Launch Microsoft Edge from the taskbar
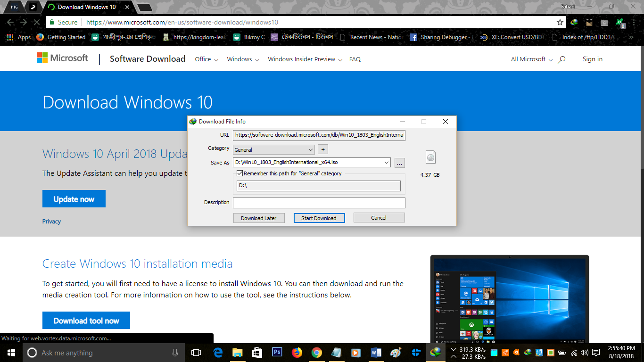 point(217,352)
